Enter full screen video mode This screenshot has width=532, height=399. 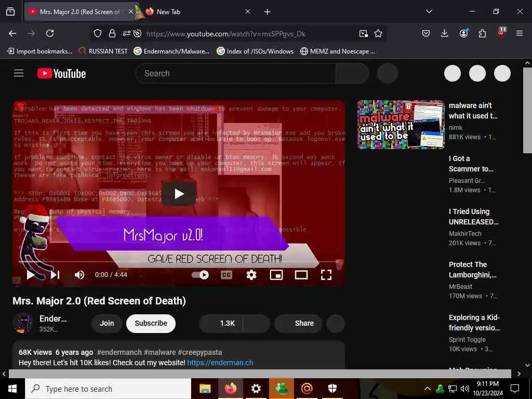tap(326, 275)
